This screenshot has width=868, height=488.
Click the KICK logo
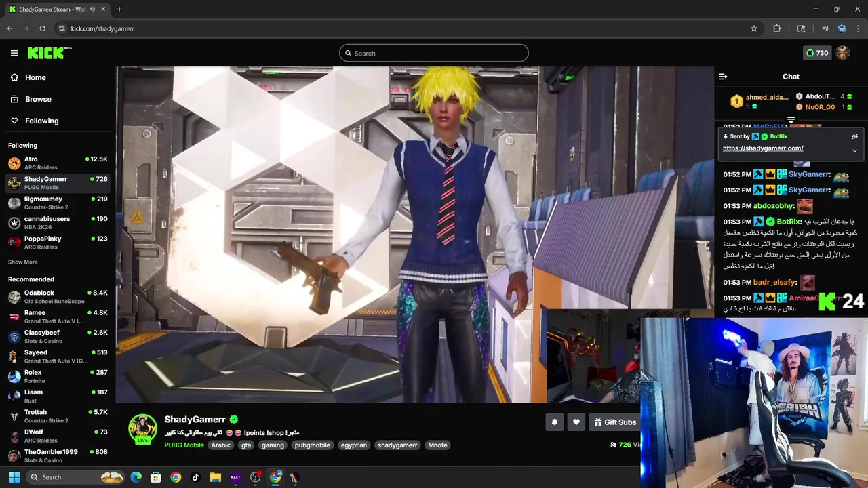(49, 53)
